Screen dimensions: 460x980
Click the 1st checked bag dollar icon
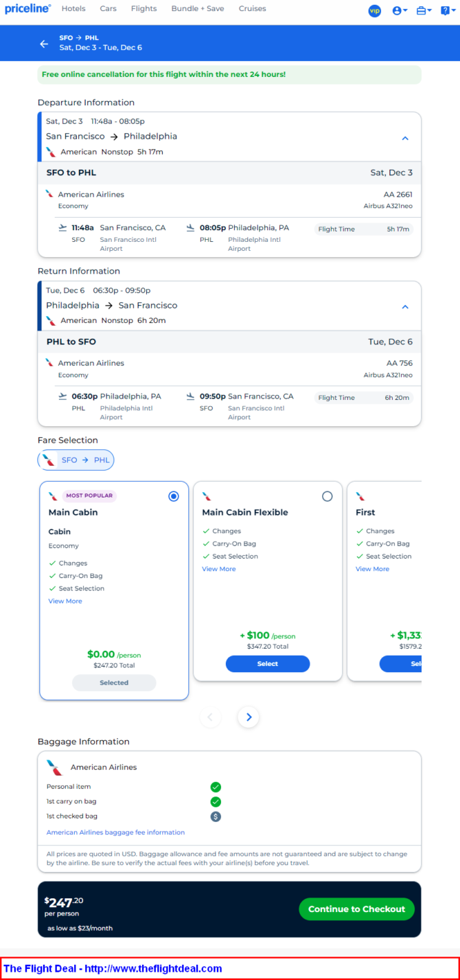coord(216,816)
